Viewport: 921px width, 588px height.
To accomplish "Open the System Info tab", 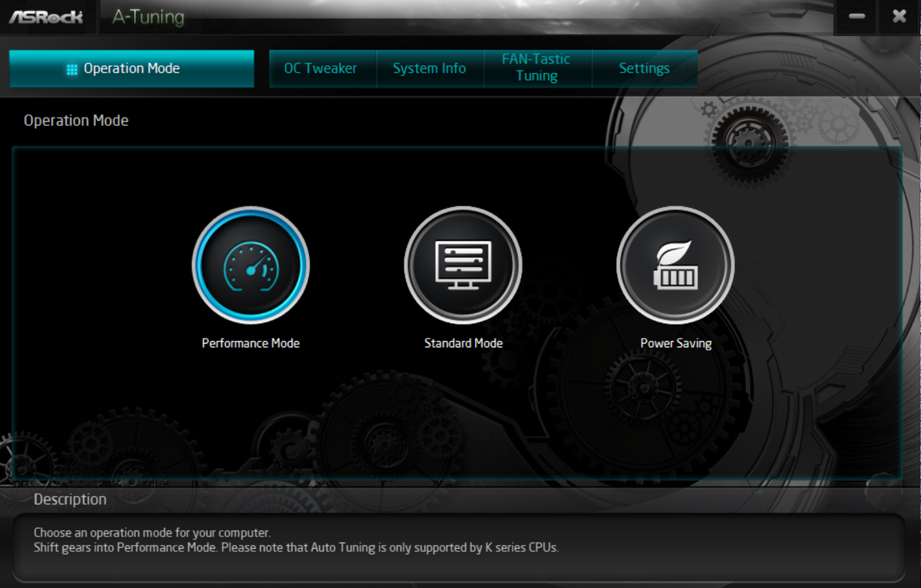I will [x=430, y=68].
